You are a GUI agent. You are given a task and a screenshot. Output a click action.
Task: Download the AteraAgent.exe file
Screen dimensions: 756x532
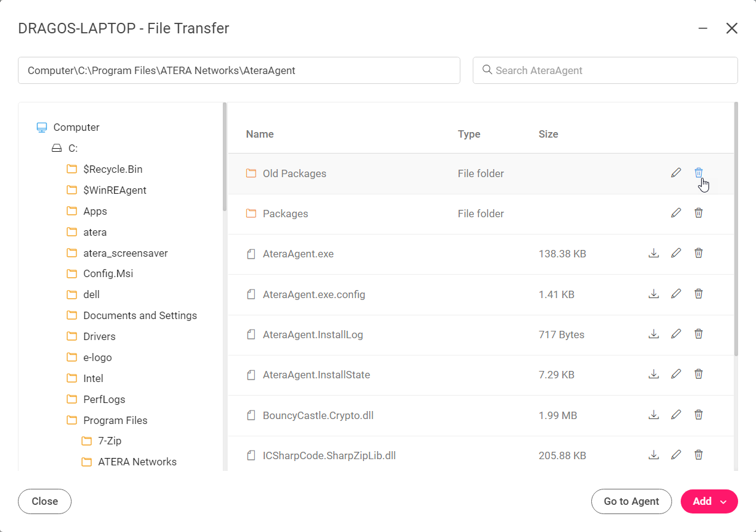(x=654, y=252)
